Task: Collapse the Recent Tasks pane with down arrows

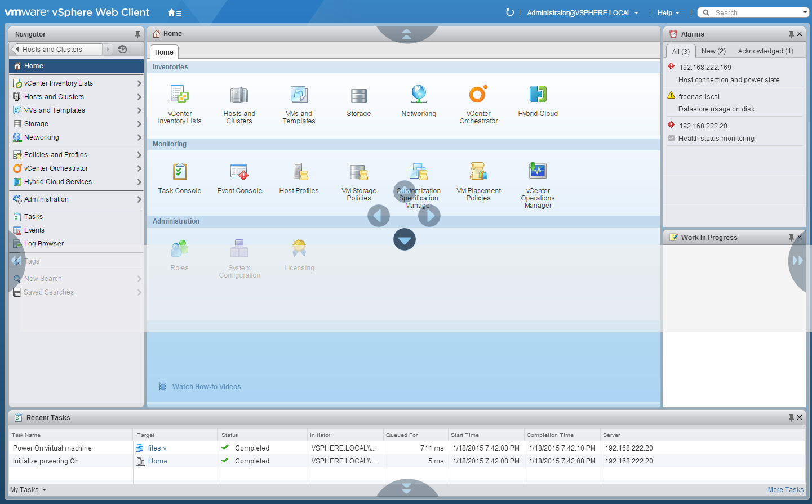Action: pyautogui.click(x=406, y=489)
